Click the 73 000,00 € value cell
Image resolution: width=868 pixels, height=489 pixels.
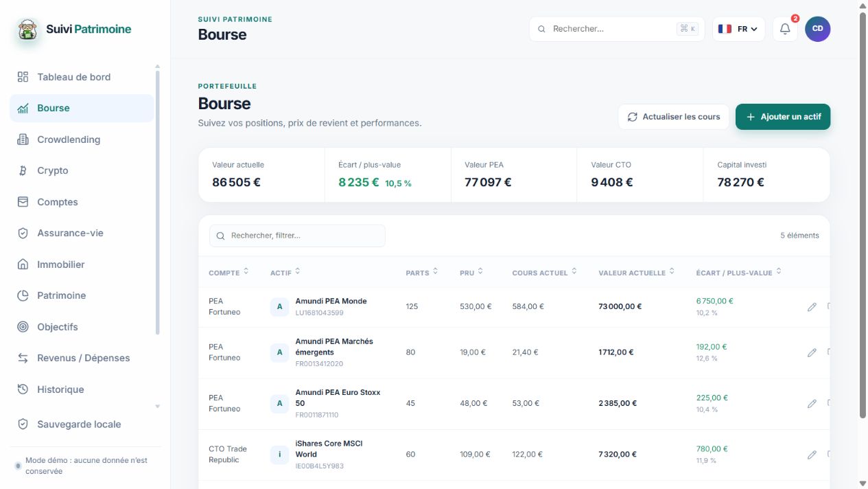[x=620, y=306]
